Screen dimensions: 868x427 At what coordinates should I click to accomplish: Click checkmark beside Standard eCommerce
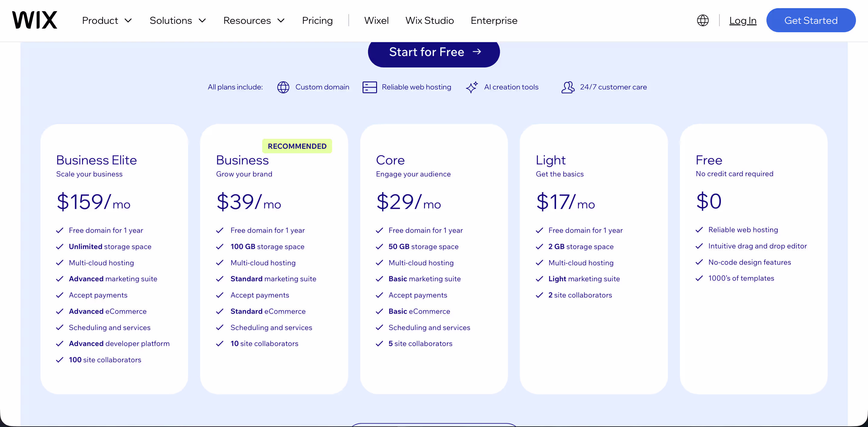click(220, 311)
